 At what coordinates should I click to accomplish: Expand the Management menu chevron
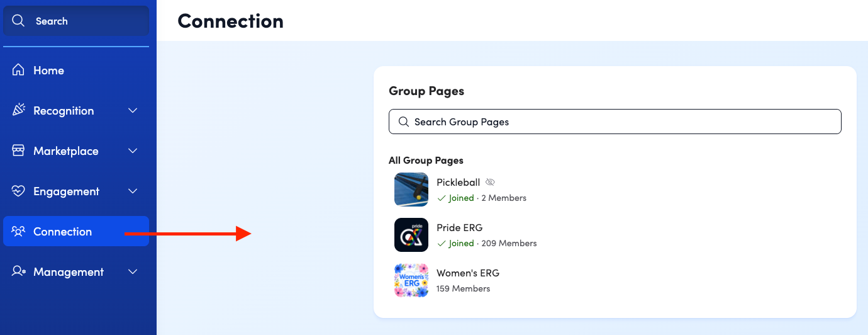(x=133, y=271)
